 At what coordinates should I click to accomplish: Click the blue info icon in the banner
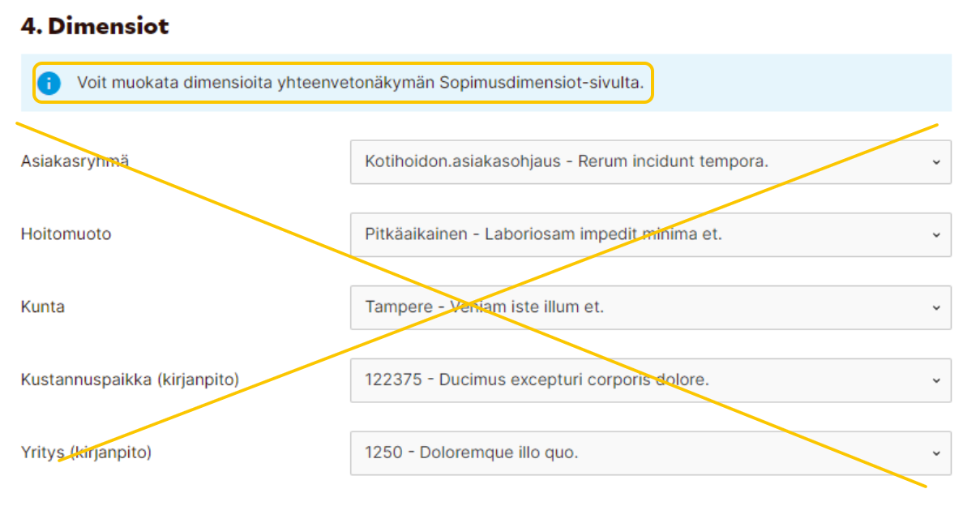49,83
